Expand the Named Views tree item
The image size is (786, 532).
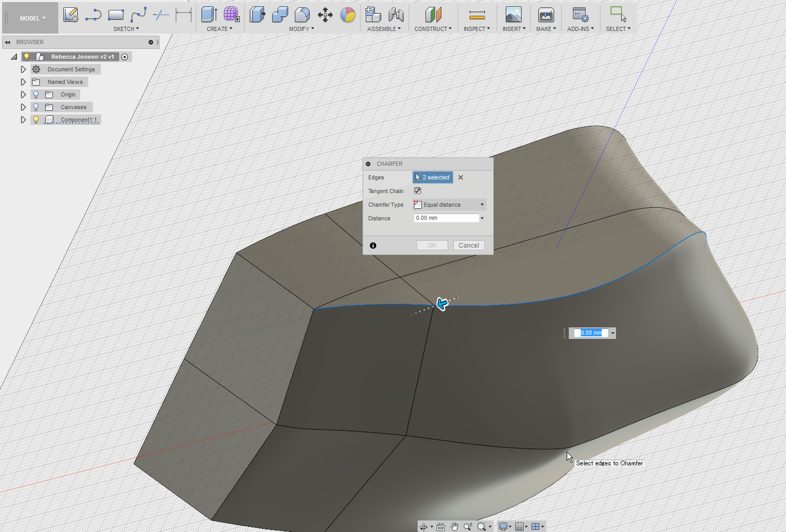click(x=23, y=82)
